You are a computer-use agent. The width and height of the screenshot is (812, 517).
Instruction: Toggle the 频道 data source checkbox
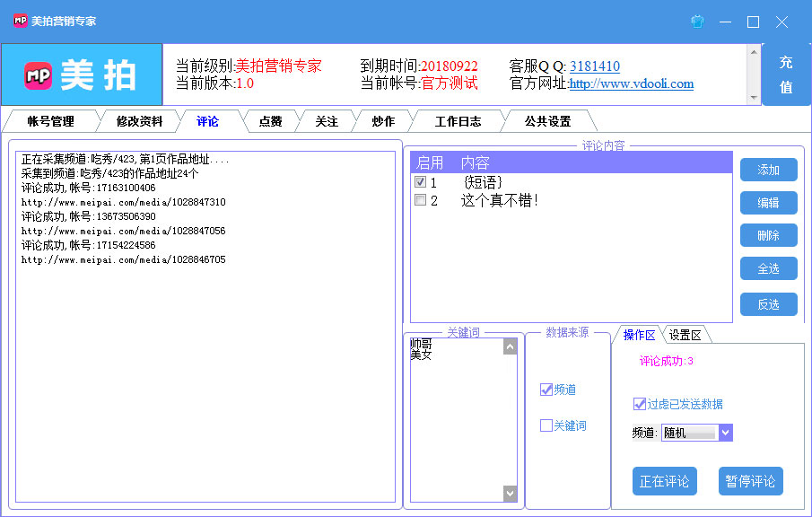pos(546,390)
